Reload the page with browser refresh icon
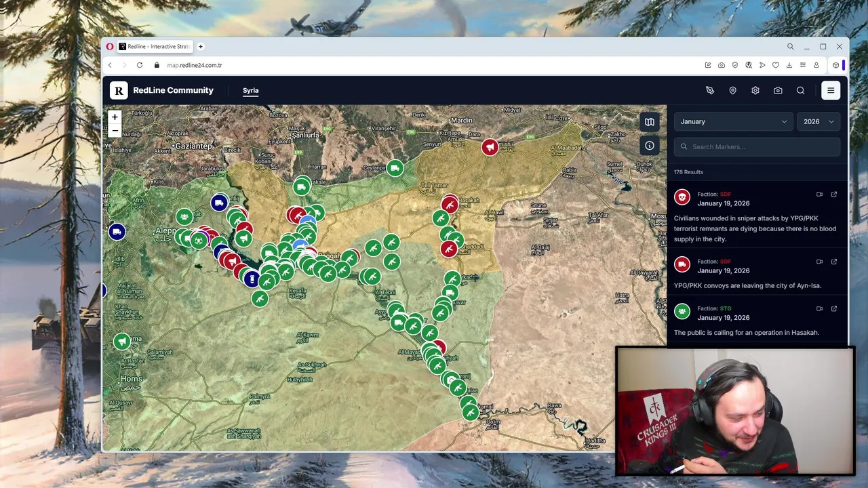This screenshot has width=868, height=488. (140, 65)
